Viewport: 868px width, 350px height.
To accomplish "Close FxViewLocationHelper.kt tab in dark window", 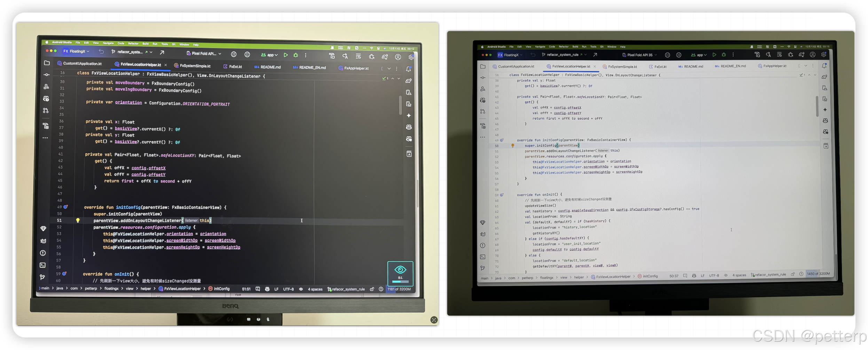I will tap(166, 65).
